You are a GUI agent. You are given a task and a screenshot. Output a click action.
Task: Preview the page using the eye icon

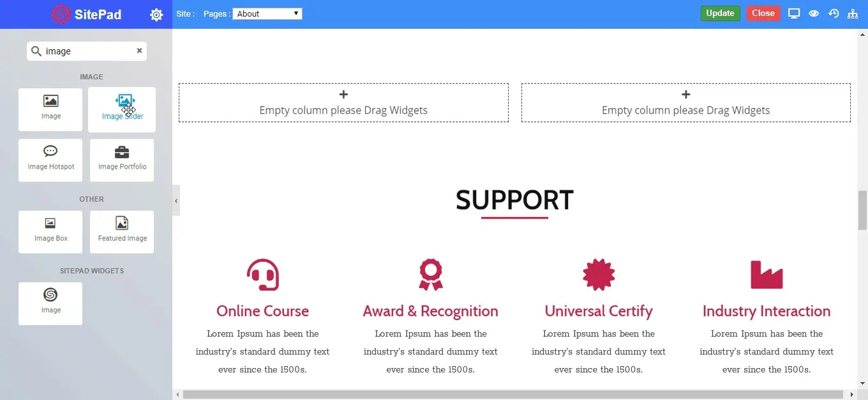click(x=814, y=13)
